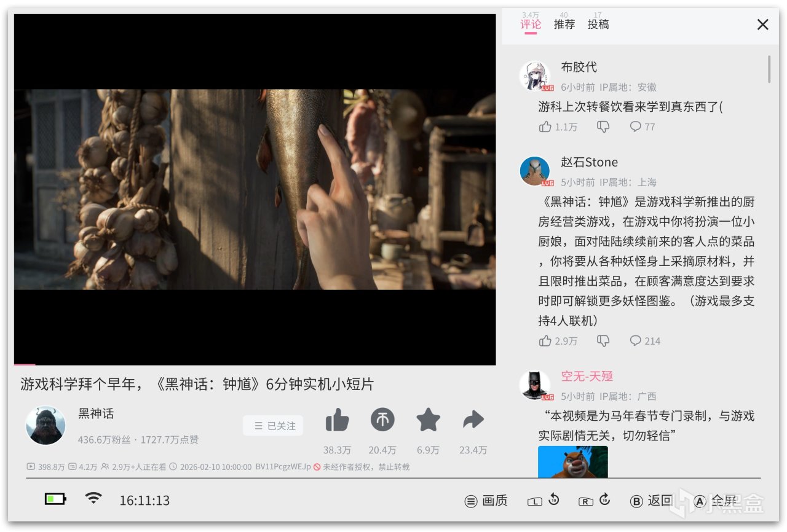Open 布胶代's avatar
The image size is (787, 532).
click(x=535, y=76)
